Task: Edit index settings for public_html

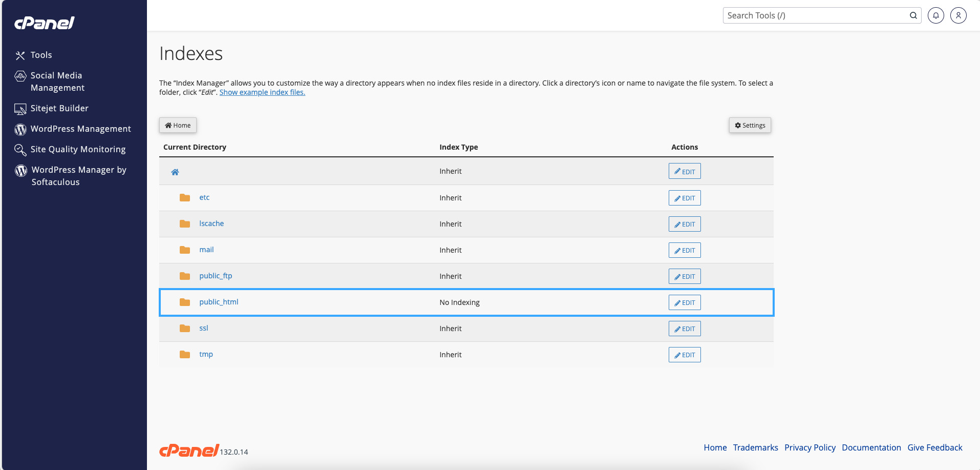Action: click(x=684, y=303)
